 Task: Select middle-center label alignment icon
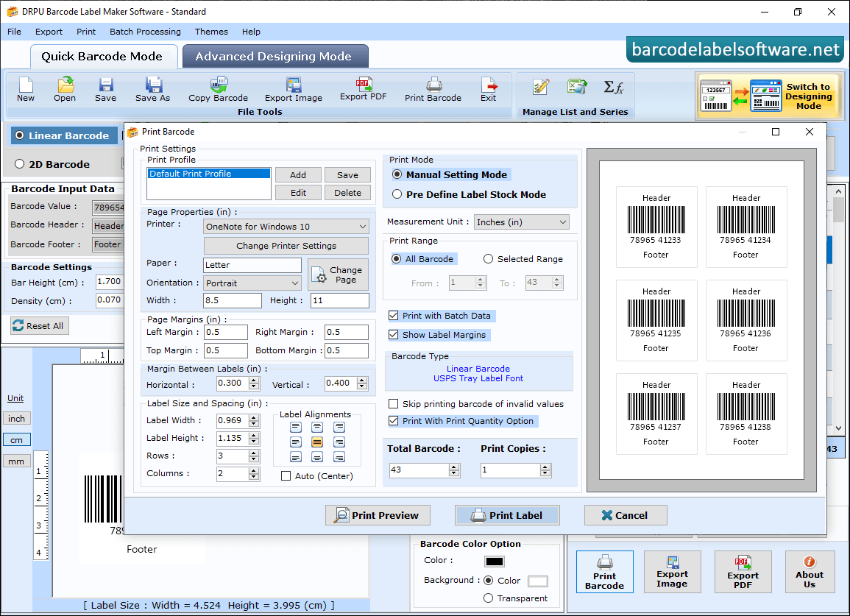point(317,442)
